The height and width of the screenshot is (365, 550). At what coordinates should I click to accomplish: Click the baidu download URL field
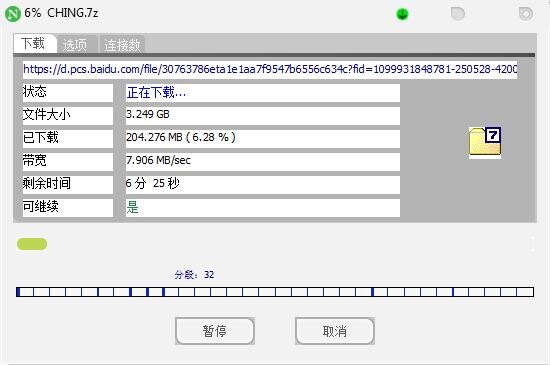(270, 69)
